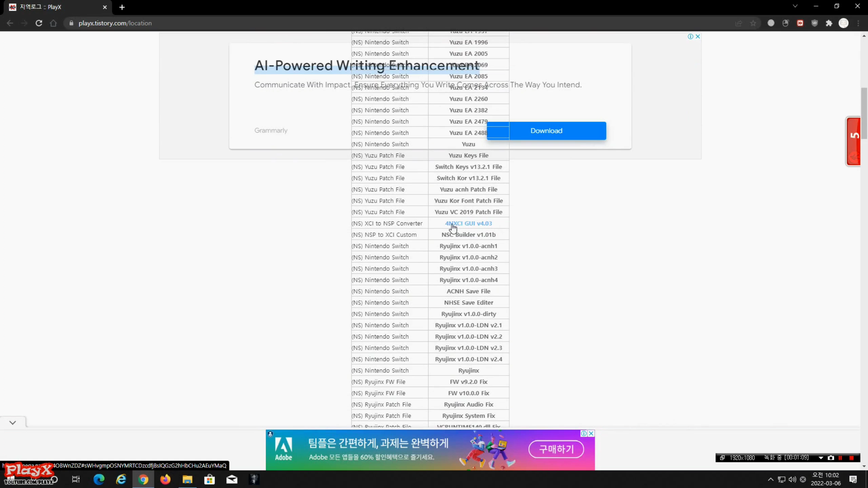
Task: Open the Chrome profile avatar
Action: pos(843,23)
